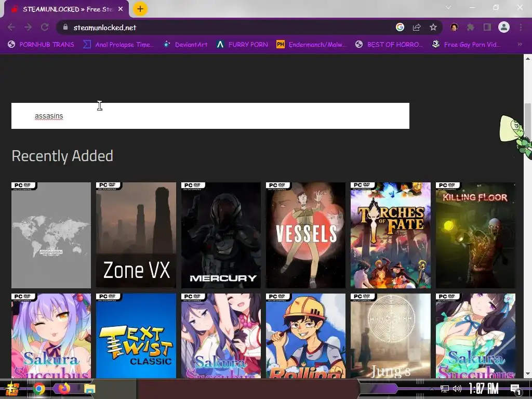Image resolution: width=532 pixels, height=399 pixels.
Task: Open the Chrome three-dot menu
Action: (x=521, y=27)
